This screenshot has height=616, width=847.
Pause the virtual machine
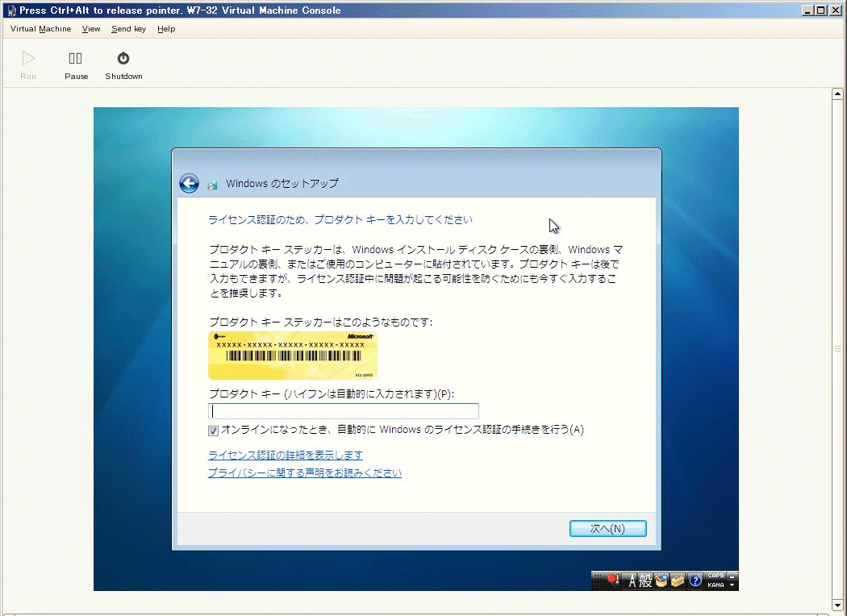76,66
